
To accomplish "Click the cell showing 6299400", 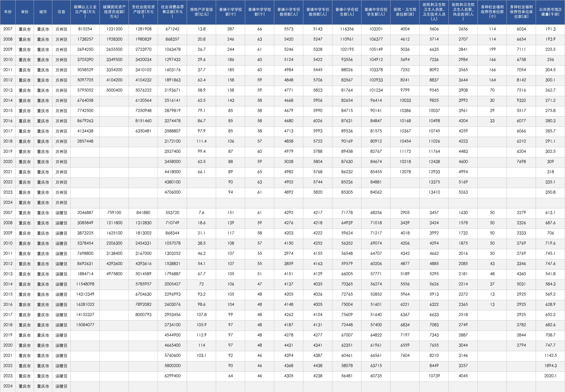I will [172, 376].
